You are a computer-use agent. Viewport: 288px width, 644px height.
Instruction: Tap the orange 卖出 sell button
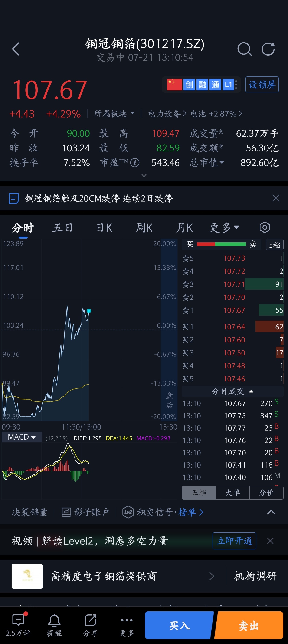tap(249, 625)
